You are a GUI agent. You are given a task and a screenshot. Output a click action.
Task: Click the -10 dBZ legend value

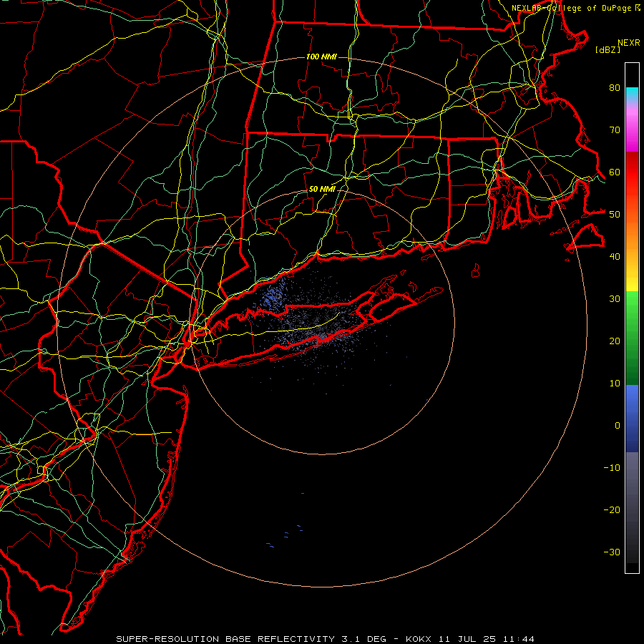click(612, 468)
